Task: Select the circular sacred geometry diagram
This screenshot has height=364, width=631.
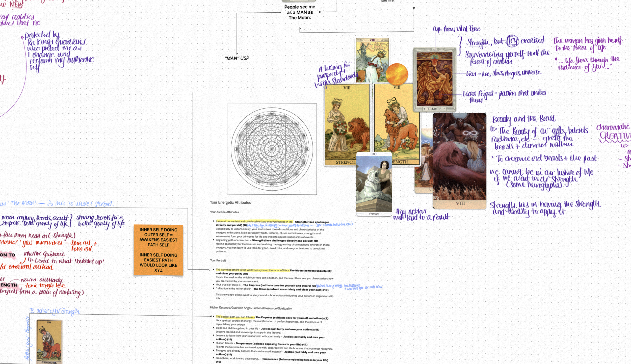Action: 272,149
